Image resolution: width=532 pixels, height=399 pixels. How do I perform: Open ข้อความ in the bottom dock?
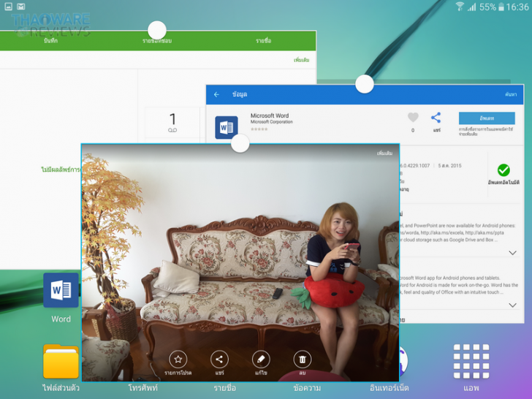pos(307,388)
